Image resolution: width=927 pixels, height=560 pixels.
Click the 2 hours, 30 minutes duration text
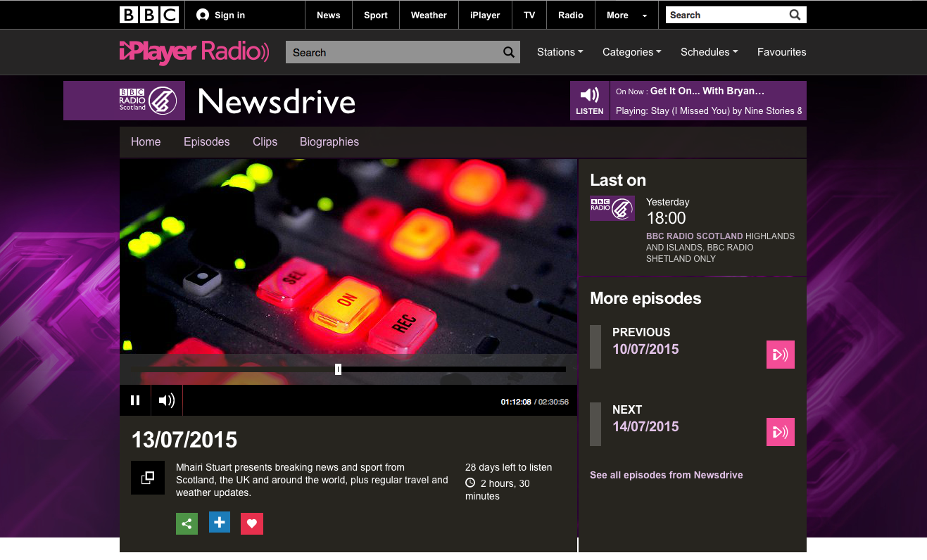pos(498,490)
